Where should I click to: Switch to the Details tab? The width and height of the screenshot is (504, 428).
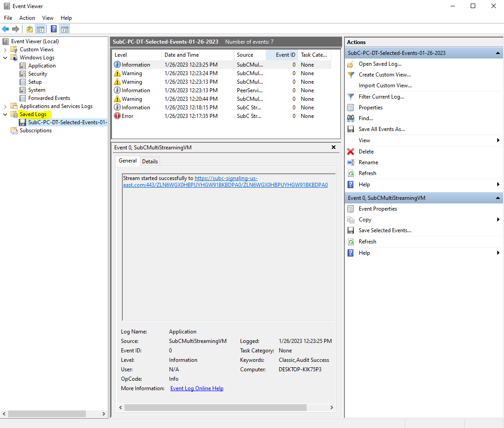150,161
